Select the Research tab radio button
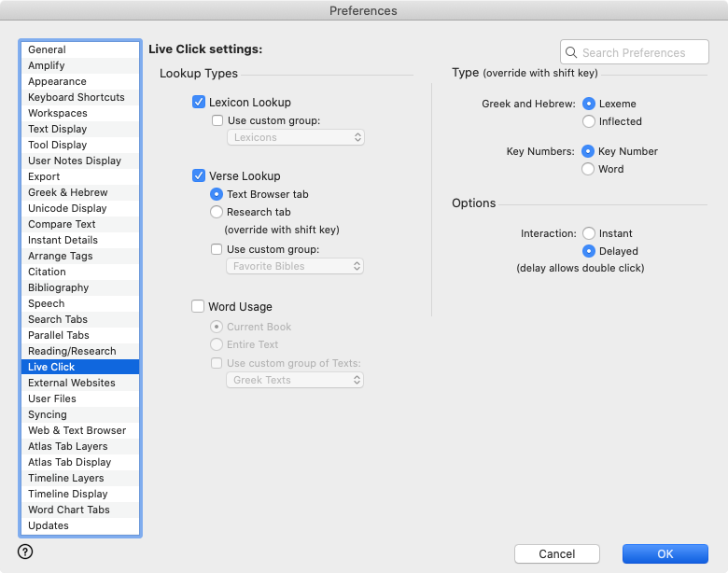 point(217,212)
